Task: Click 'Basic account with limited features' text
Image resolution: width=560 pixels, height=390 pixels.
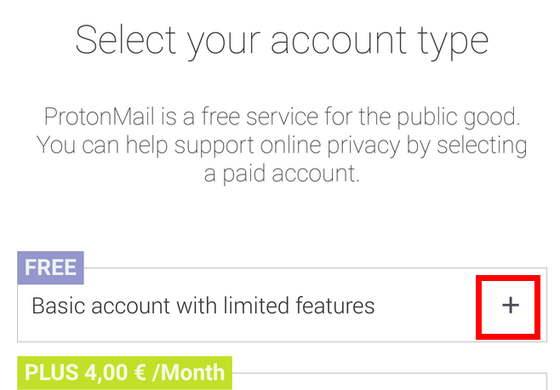Action: coord(203,306)
